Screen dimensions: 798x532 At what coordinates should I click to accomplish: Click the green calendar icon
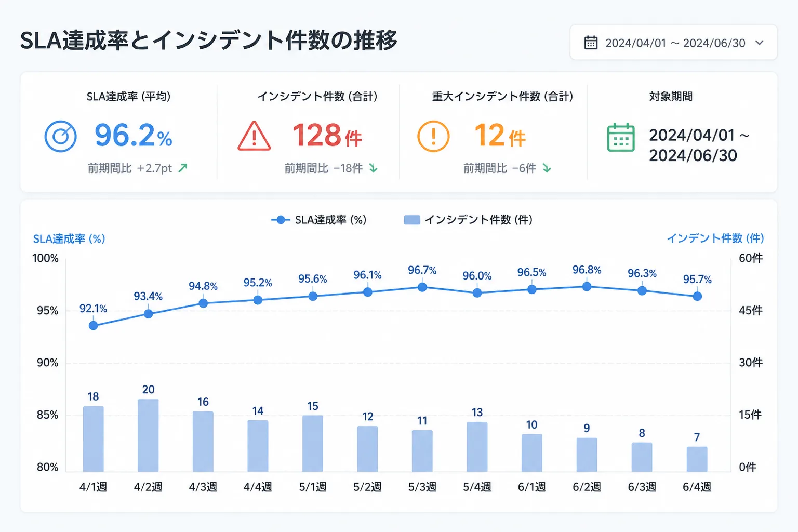pos(621,138)
